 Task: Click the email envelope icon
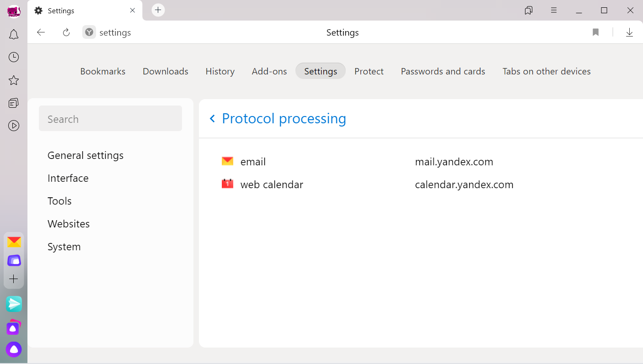227,161
